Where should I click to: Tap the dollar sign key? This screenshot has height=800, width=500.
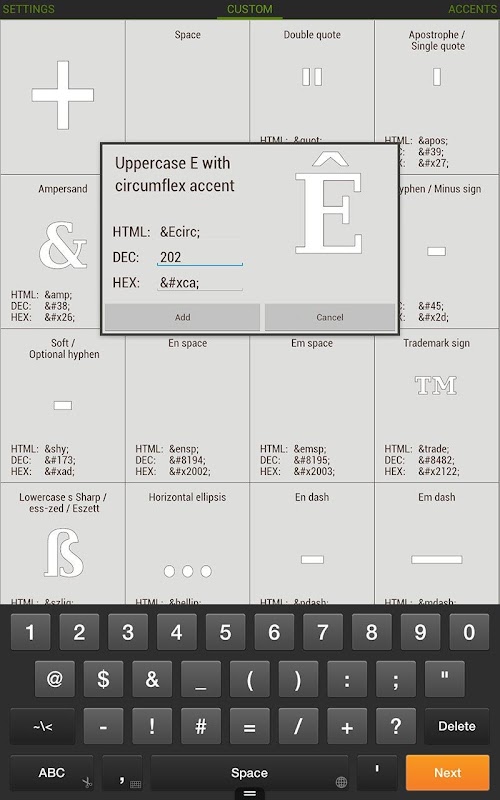(104, 679)
